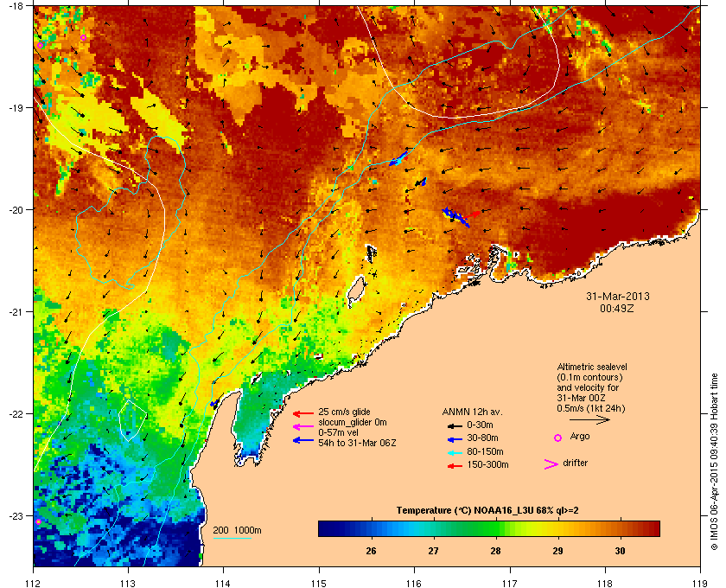Click the latitude axis label -23
This screenshot has height=588, width=726.
pos(17,515)
